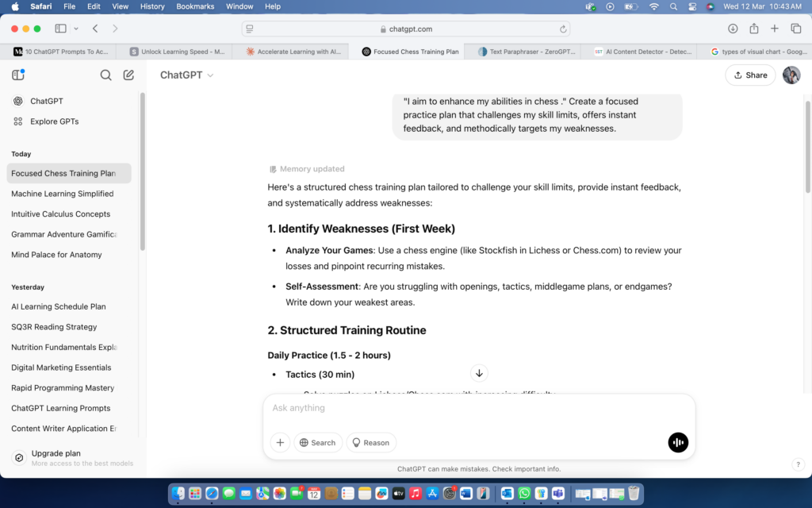812x508 pixels.
Task: Click the sidebar chat list scrollbar
Action: [143, 171]
